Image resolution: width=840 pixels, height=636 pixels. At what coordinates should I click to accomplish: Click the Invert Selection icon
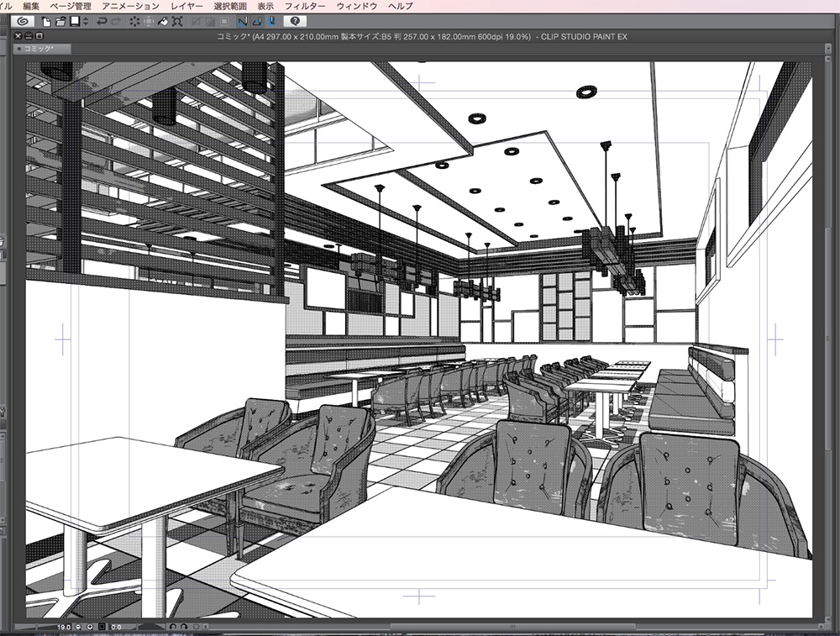pyautogui.click(x=210, y=22)
